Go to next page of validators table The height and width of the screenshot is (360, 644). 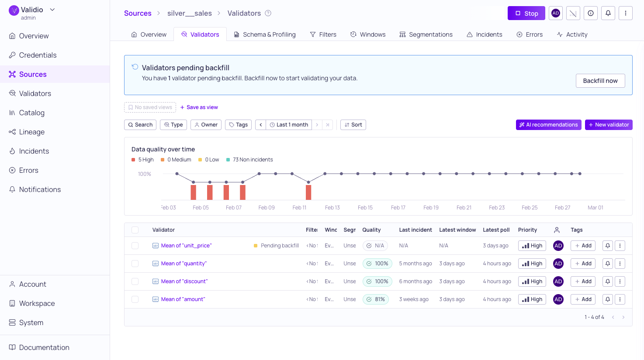tap(623, 317)
